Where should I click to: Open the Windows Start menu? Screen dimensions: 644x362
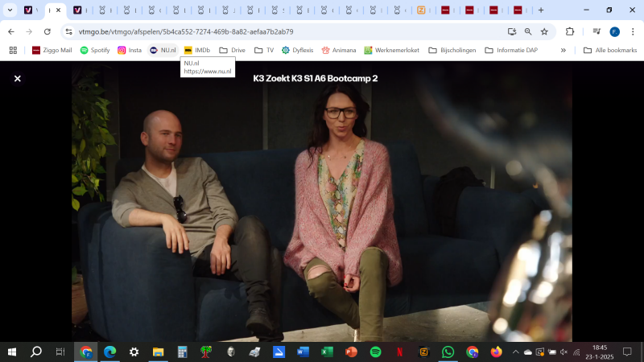coord(12,352)
